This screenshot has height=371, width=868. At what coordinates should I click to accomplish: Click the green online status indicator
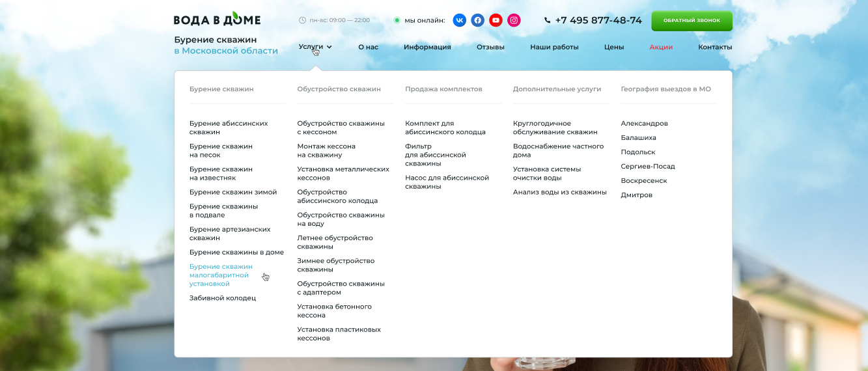click(397, 20)
